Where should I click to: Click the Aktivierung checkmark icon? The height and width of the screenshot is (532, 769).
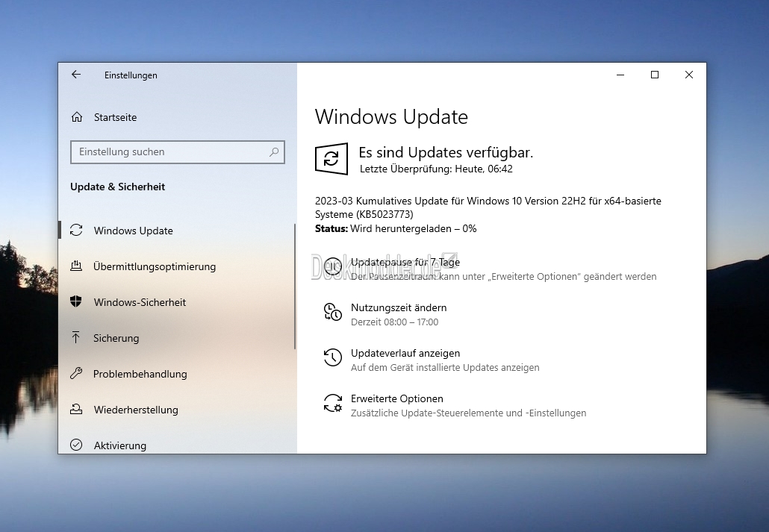tap(76, 445)
